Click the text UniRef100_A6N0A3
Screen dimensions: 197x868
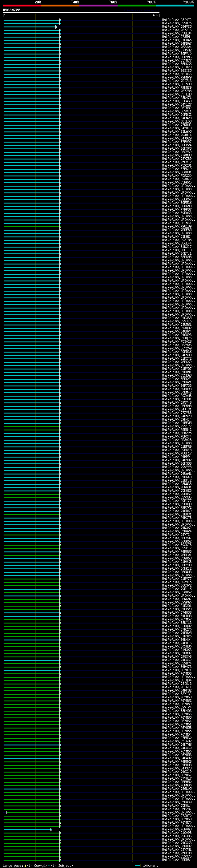[x=177, y=830]
